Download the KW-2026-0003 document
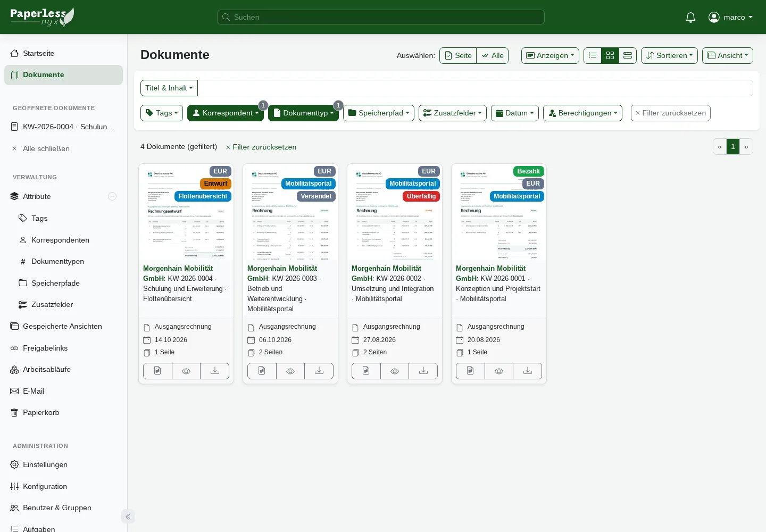The width and height of the screenshot is (766, 532). tap(319, 371)
